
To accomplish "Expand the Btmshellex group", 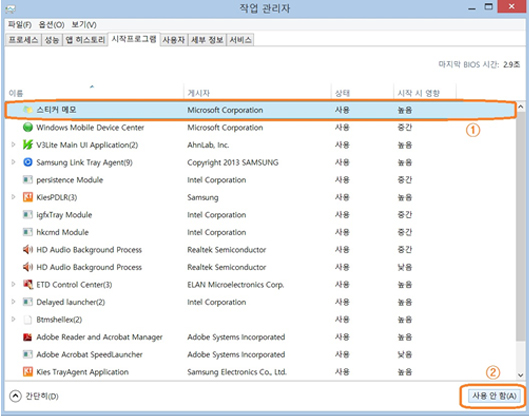I will 13,319.
